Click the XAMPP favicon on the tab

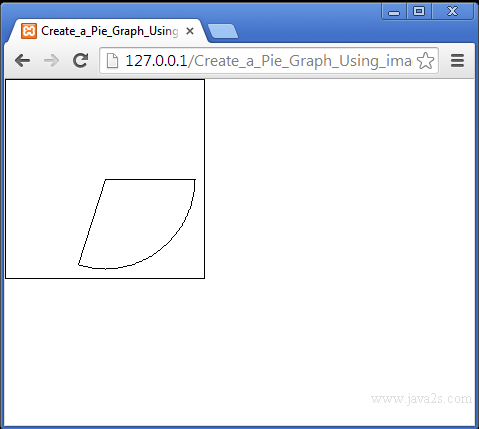[x=29, y=31]
